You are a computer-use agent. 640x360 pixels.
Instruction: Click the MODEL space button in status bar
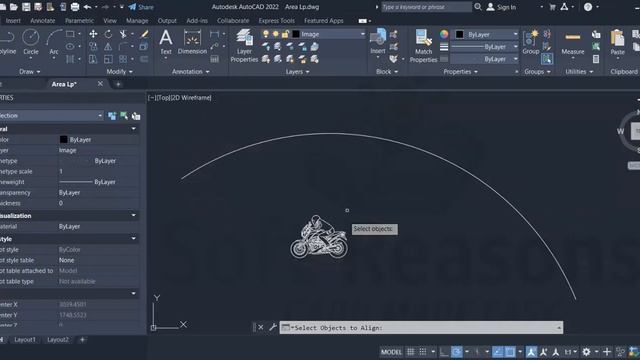[x=391, y=352]
